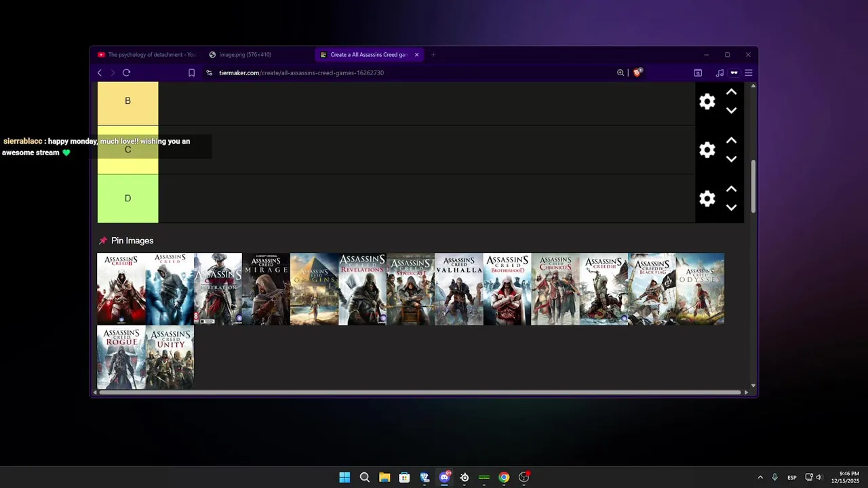Select the original Assassin's Creed cover
868x488 pixels.
pos(170,289)
